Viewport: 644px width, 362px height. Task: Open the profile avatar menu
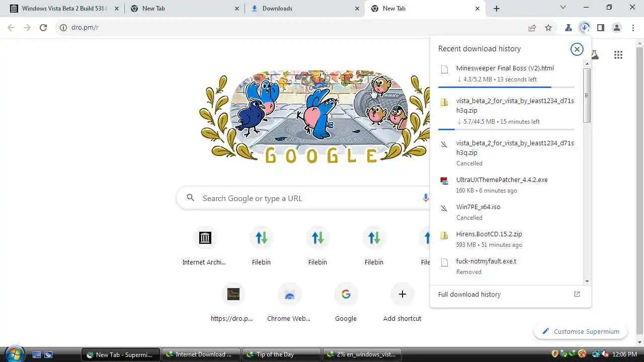click(x=617, y=28)
